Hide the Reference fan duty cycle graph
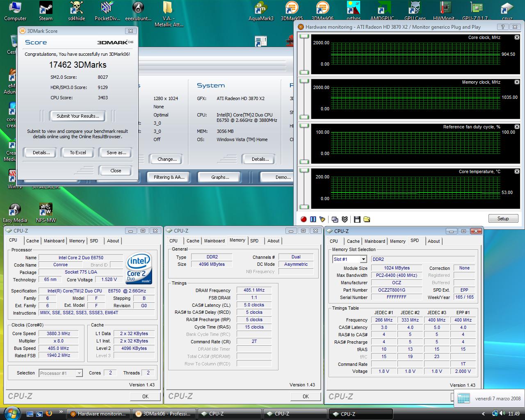525x420 pixels. pyautogui.click(x=517, y=127)
